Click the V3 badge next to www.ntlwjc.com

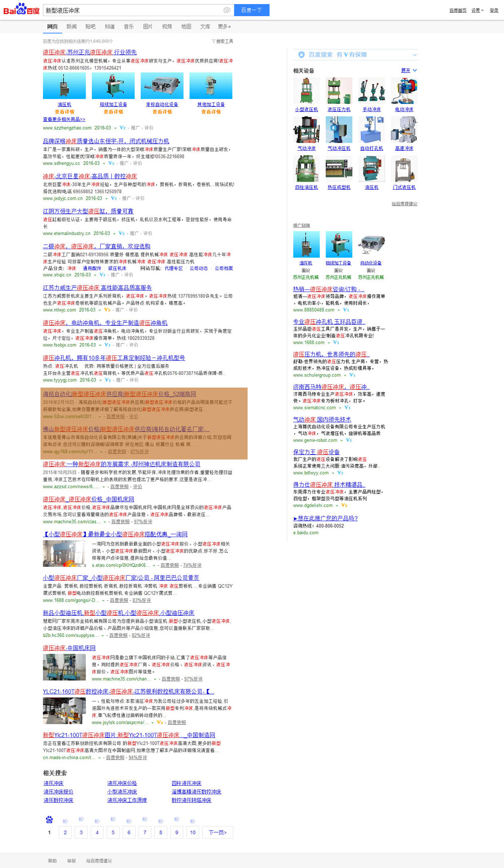107,310
